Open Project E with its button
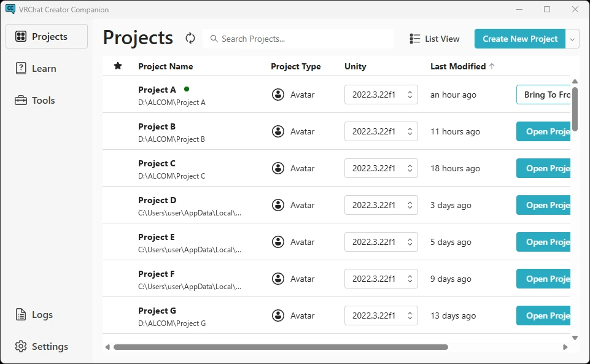The image size is (590, 364). [544, 242]
